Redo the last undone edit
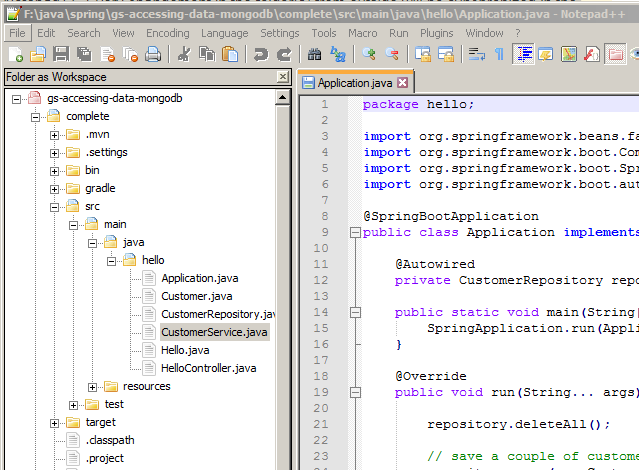The width and height of the screenshot is (639, 470). [x=284, y=54]
